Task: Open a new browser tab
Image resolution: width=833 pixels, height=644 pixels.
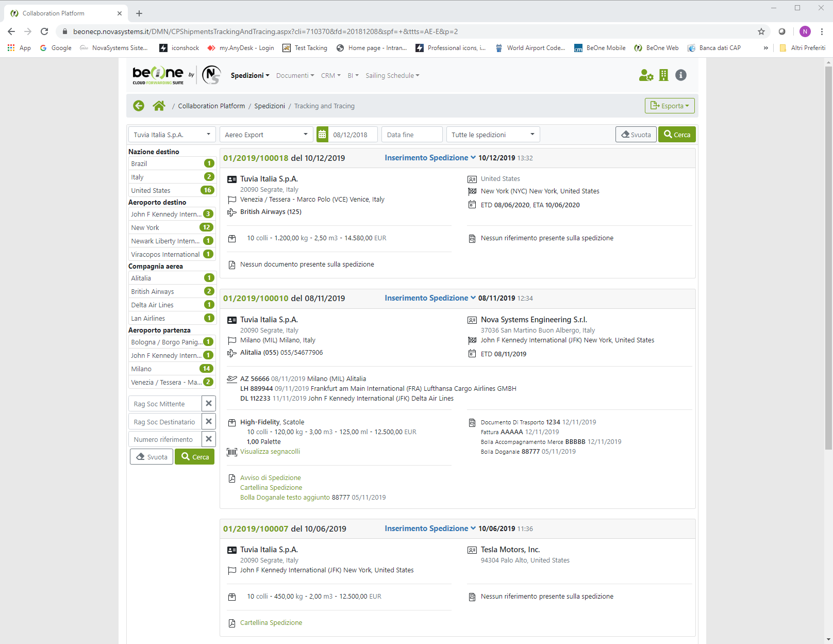Action: pos(139,13)
